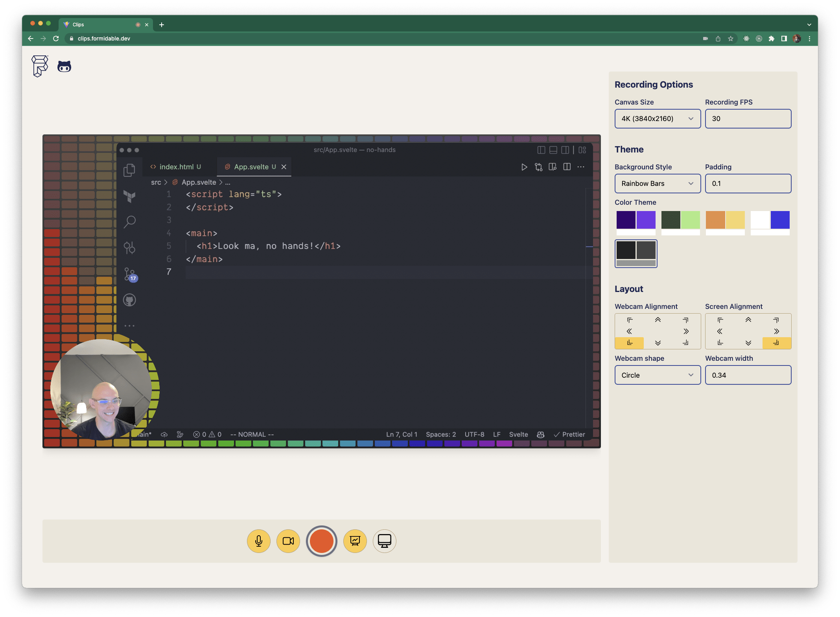Expand the Webcam shape dropdown
Image resolution: width=840 pixels, height=617 pixels.
(x=658, y=375)
